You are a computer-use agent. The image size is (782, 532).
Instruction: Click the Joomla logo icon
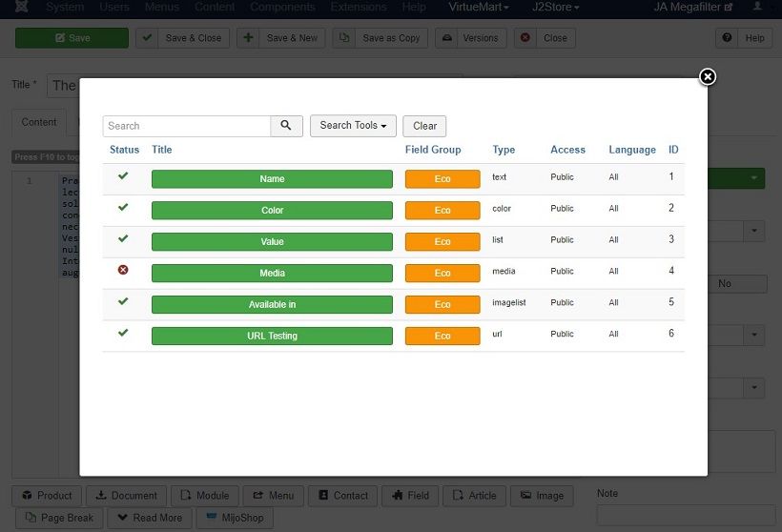[21, 7]
